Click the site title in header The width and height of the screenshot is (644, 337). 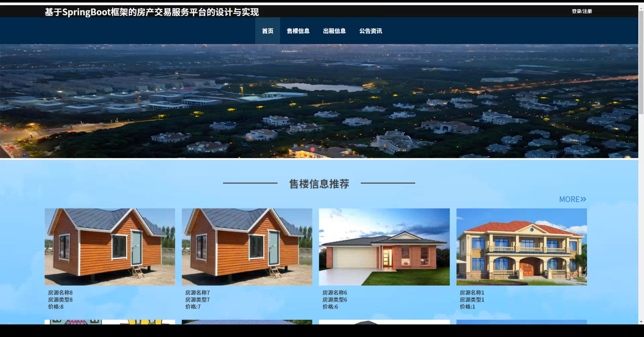(x=152, y=12)
